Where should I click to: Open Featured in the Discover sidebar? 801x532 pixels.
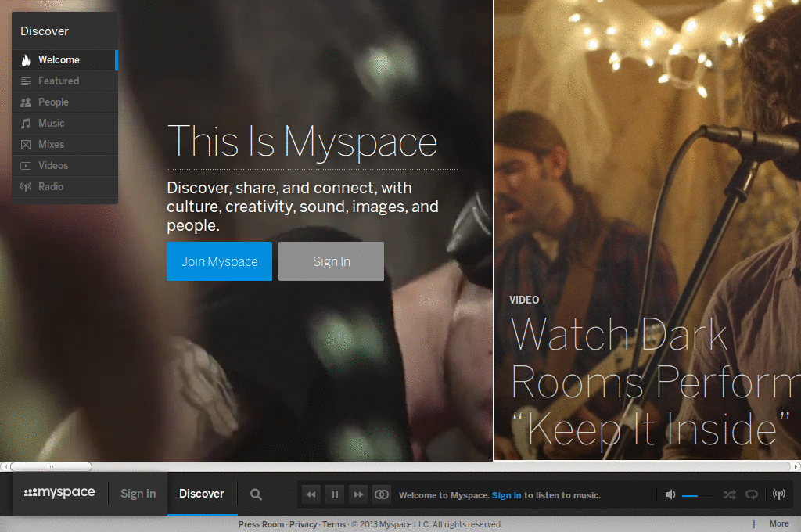click(x=65, y=81)
